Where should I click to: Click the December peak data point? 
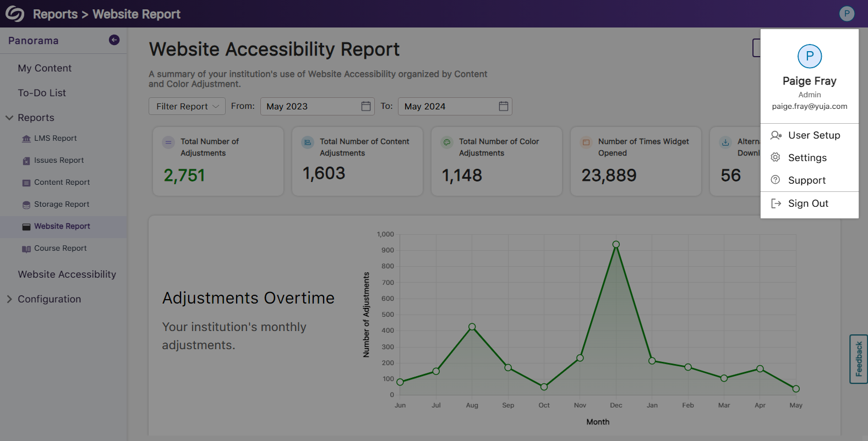coord(616,245)
